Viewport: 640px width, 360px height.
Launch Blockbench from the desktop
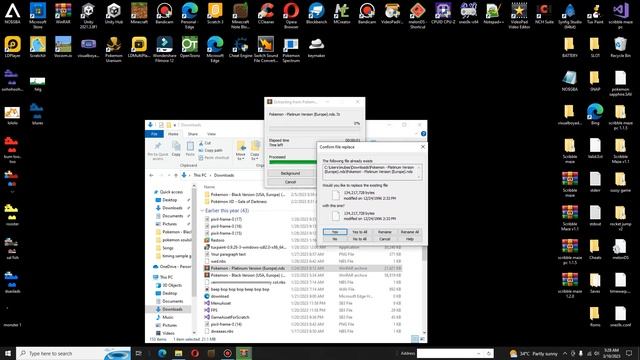tap(316, 13)
